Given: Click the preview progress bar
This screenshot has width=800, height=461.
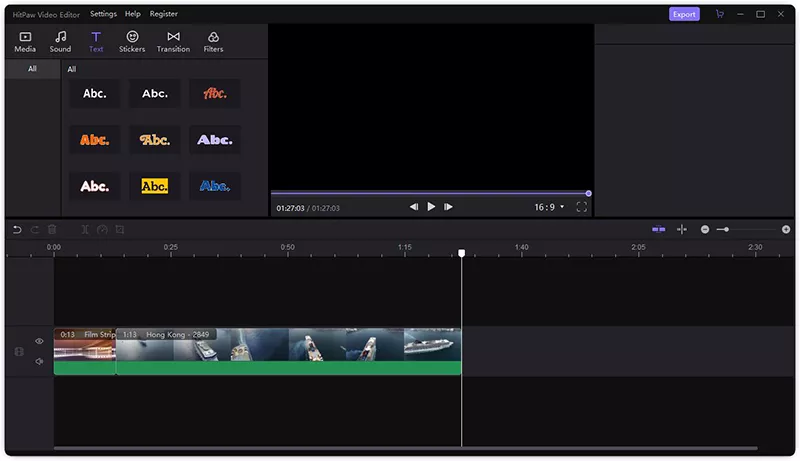Looking at the screenshot, I should [x=430, y=193].
